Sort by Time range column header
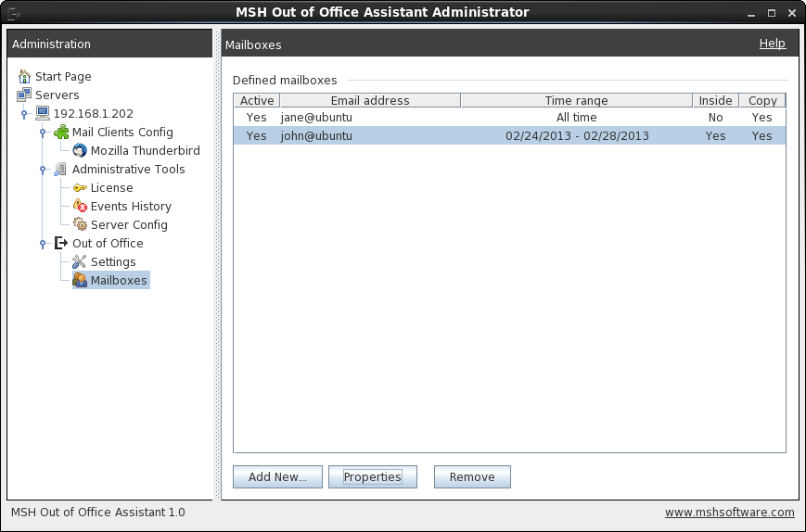The image size is (806, 532). (x=576, y=101)
